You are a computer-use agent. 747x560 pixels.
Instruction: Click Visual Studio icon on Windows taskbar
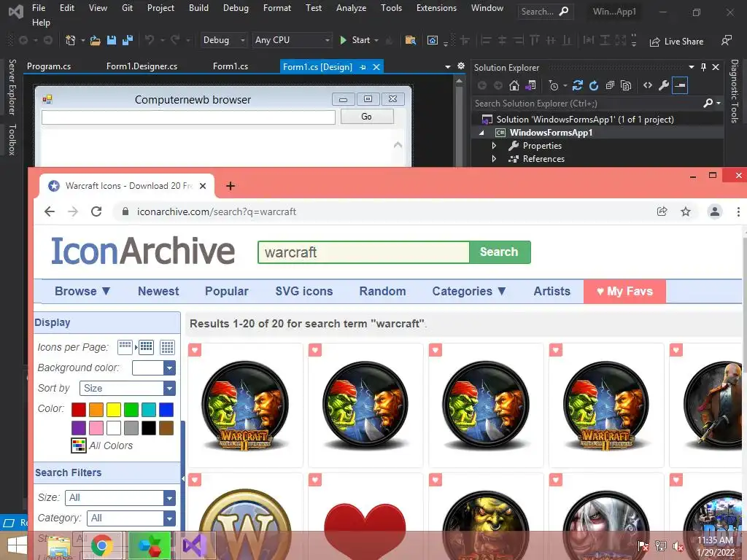[x=195, y=545]
